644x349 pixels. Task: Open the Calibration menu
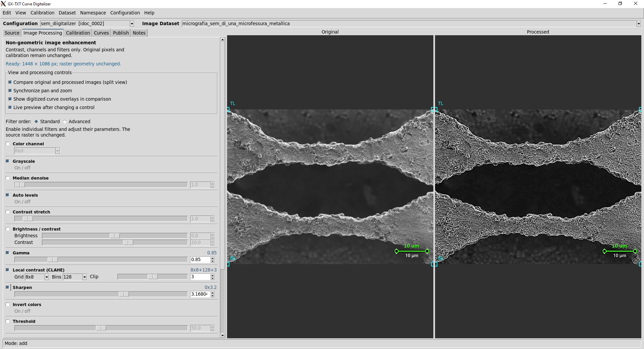(42, 13)
